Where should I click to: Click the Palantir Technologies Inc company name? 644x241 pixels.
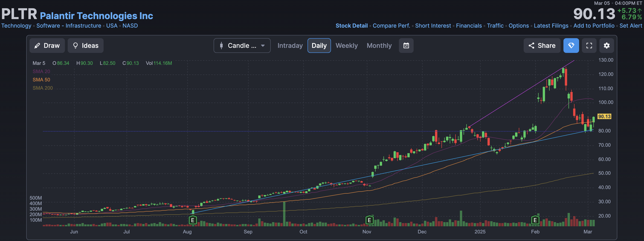pos(96,16)
